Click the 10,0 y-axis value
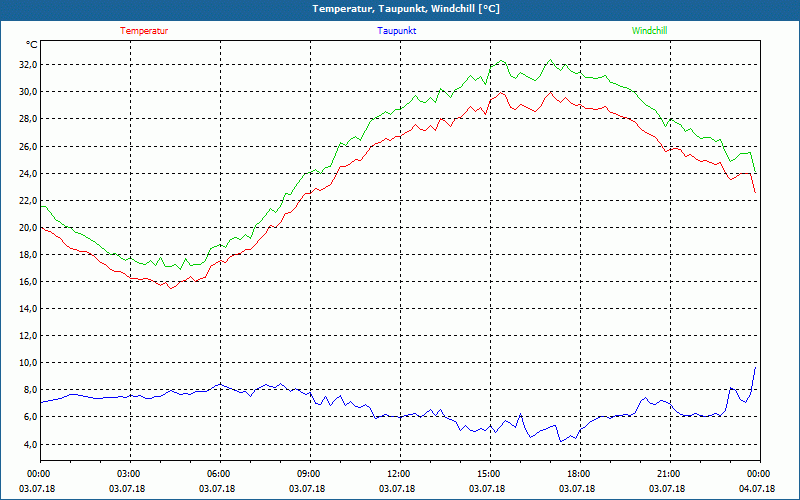The width and height of the screenshot is (800, 500). [x=28, y=363]
